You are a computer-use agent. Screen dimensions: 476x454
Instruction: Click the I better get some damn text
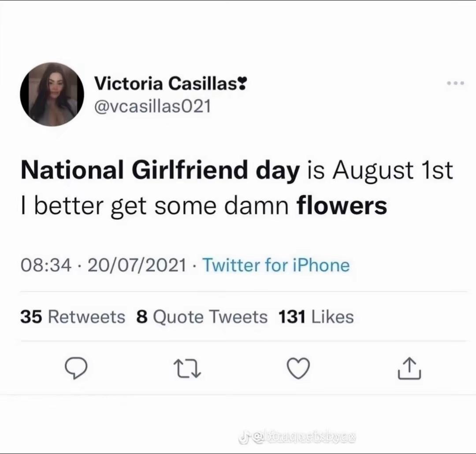tap(155, 206)
